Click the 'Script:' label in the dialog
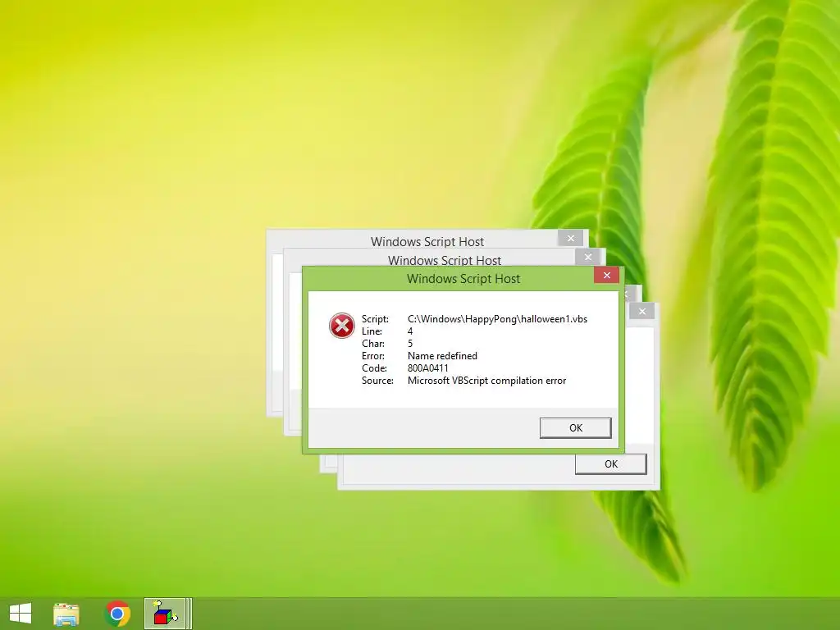Screen dimensions: 840x630 [x=375, y=319]
